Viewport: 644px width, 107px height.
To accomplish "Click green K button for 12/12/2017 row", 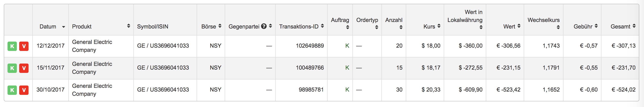I will pos(12,46).
